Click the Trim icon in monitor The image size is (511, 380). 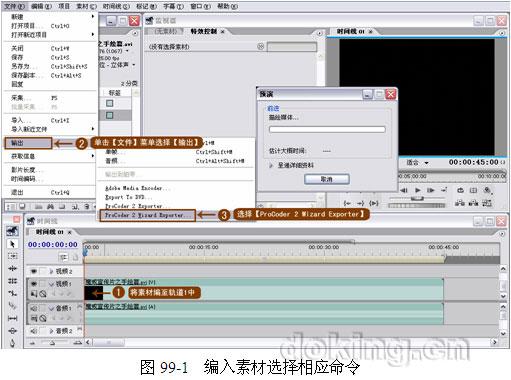tap(487, 203)
